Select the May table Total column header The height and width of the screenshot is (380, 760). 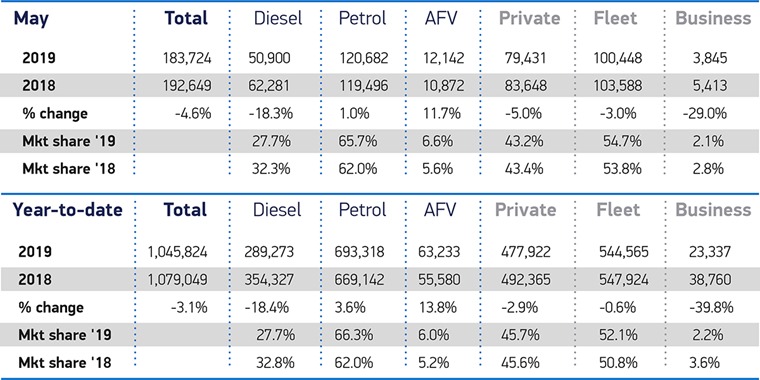[x=186, y=18]
